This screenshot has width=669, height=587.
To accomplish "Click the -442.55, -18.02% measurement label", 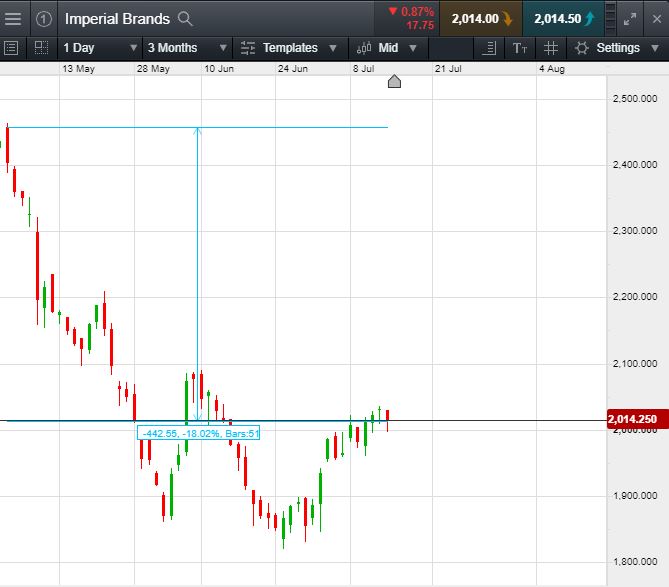I will coord(198,433).
